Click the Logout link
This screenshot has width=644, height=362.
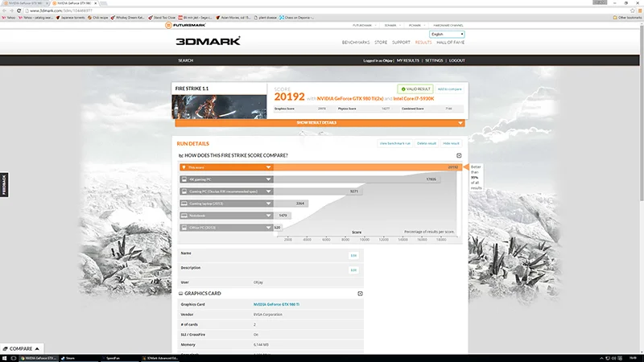tap(456, 60)
